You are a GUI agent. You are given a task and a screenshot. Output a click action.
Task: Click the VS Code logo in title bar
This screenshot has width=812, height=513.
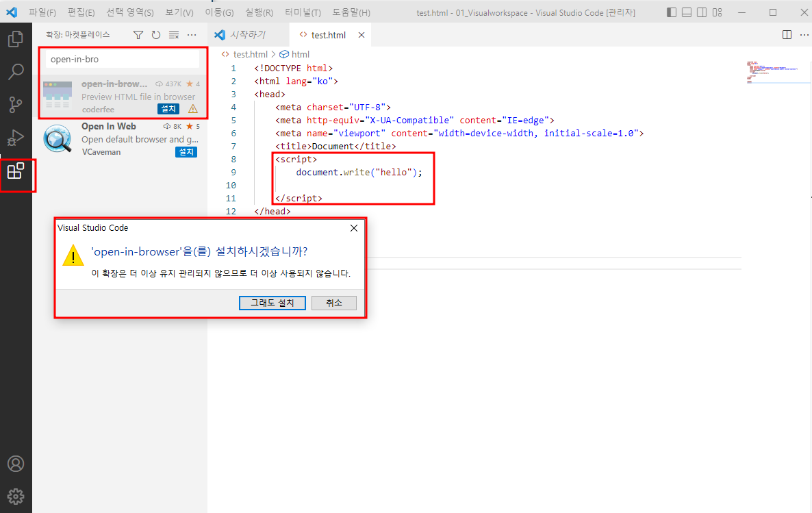point(12,12)
